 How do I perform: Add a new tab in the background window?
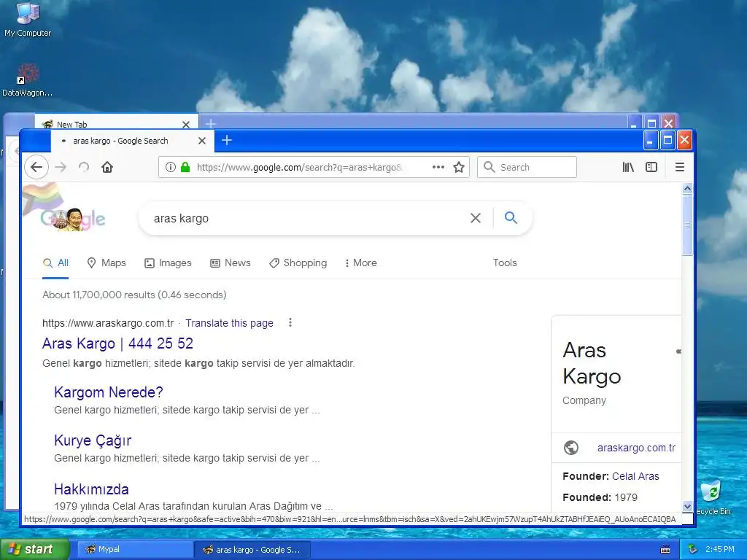tap(211, 123)
